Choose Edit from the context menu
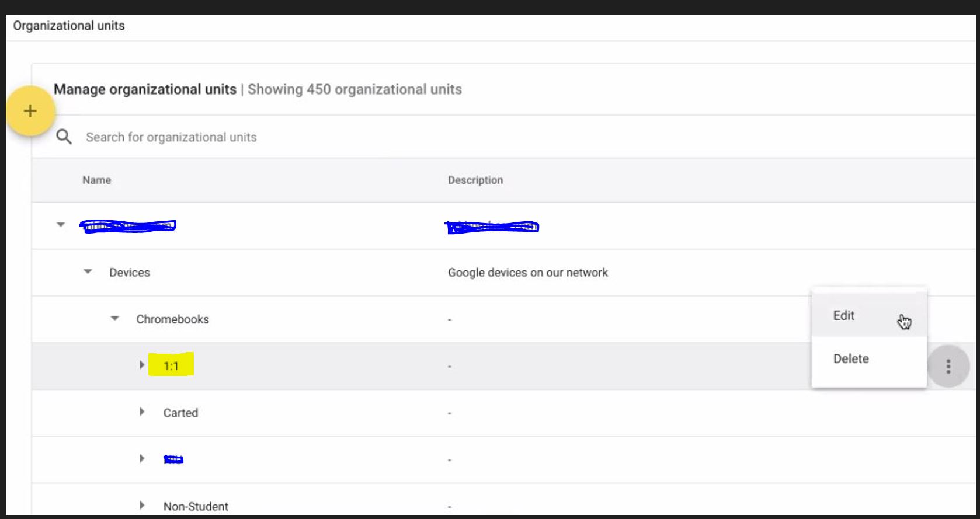Screen dimensions: 980x519 844,315
